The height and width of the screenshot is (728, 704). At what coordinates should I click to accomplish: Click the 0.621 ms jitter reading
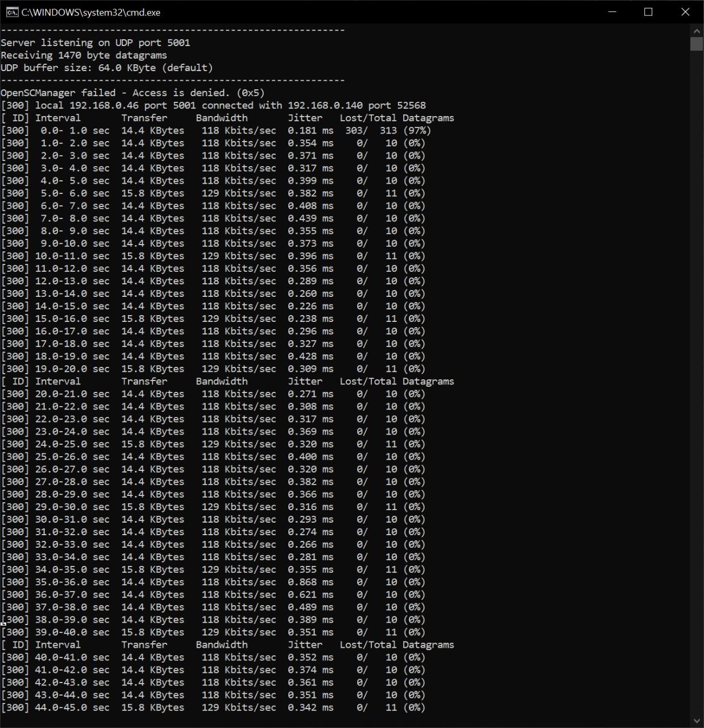click(310, 594)
